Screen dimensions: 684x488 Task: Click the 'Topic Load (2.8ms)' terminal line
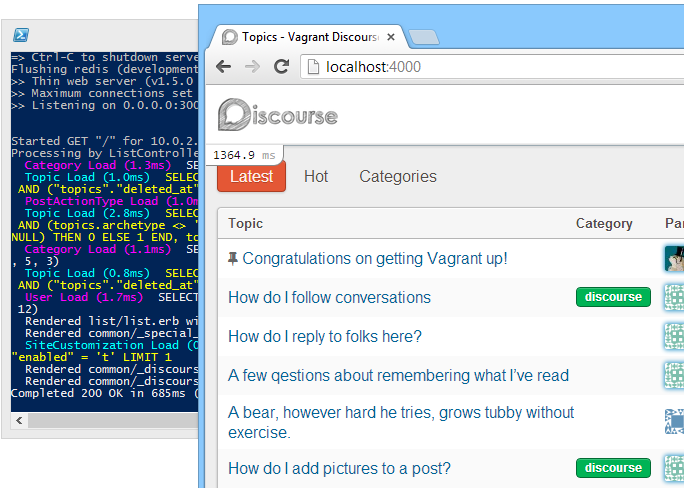pos(111,213)
